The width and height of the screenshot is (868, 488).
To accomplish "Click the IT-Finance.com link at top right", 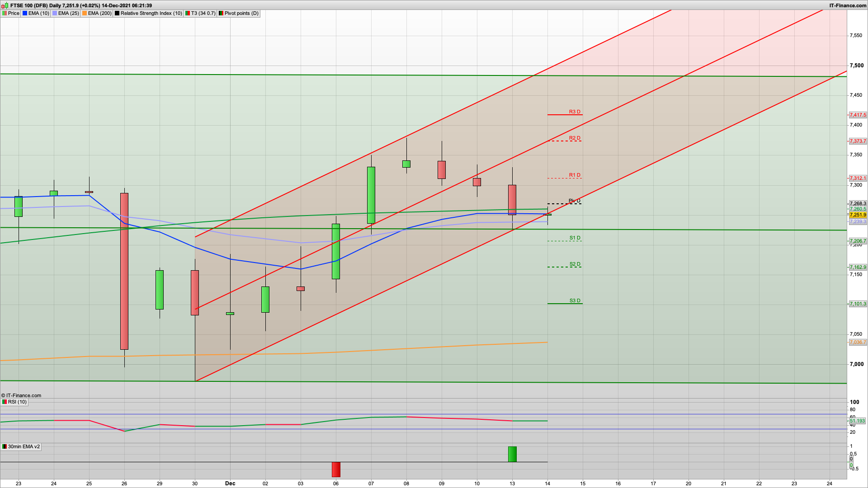I will pyautogui.click(x=848, y=5).
